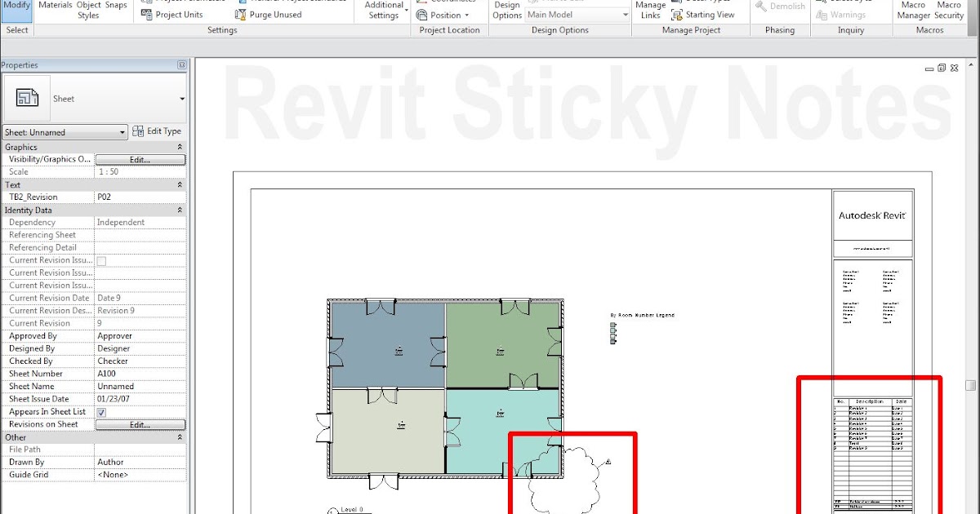
Task: Open the Warnings review dialog
Action: pos(850,14)
